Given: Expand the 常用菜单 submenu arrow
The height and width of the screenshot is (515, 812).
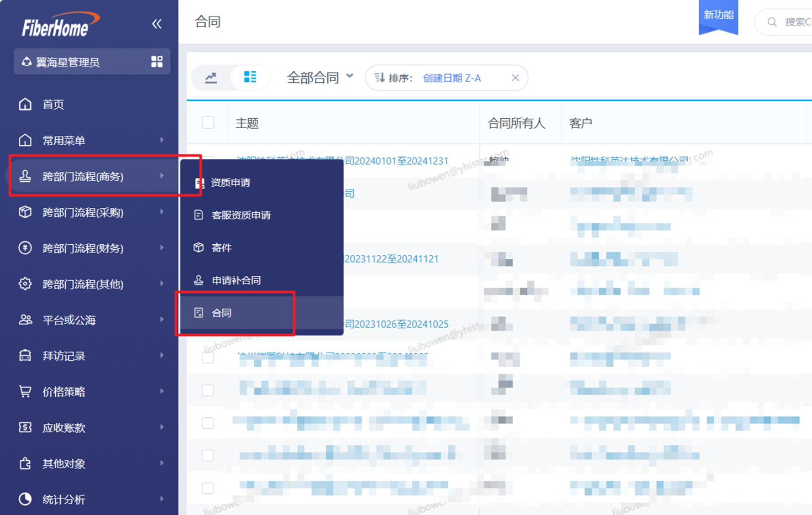Looking at the screenshot, I should coord(162,140).
